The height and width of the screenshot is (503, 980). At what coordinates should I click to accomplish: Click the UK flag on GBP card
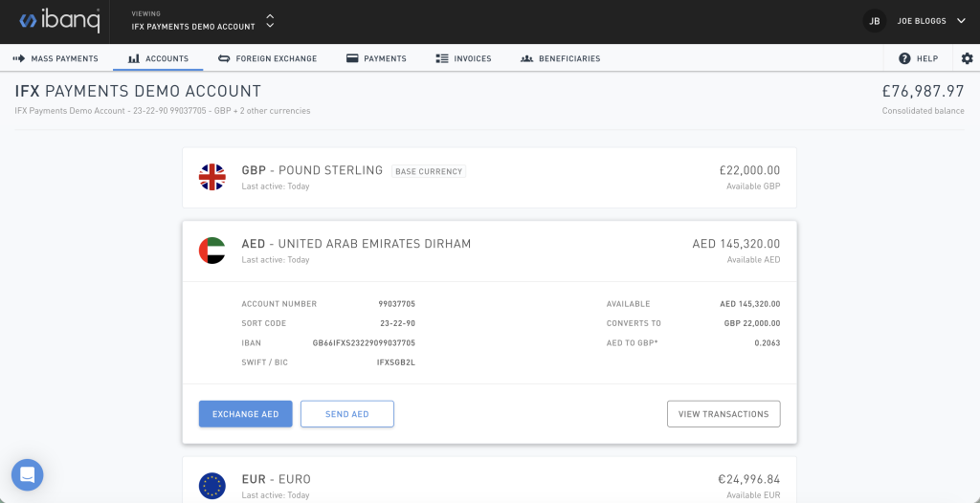(212, 177)
